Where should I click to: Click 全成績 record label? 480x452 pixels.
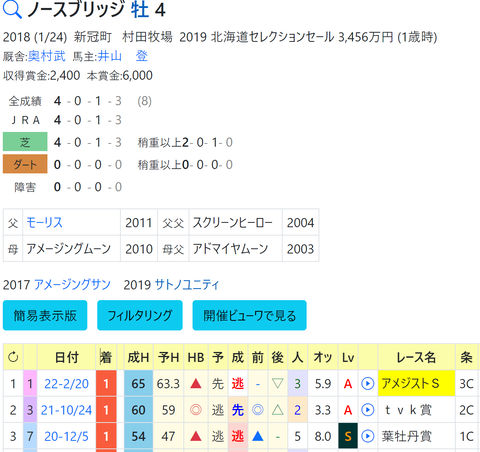pos(25,101)
